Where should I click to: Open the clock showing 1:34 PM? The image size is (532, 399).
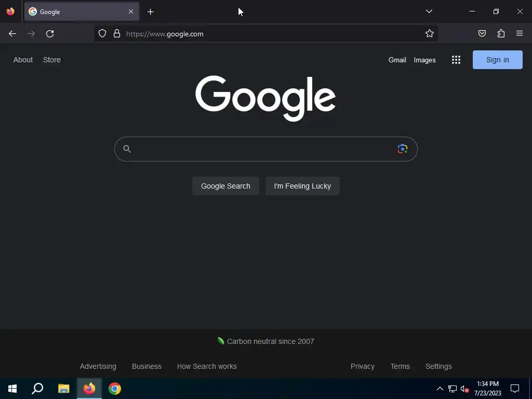487,389
